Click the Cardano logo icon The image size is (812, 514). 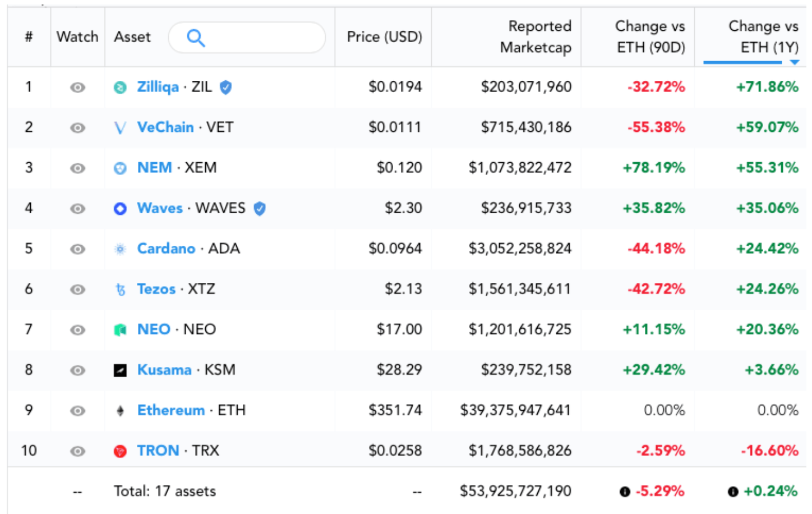(120, 249)
